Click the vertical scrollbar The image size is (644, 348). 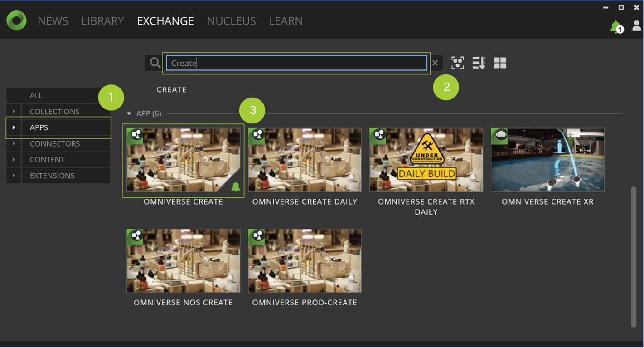(x=634, y=256)
